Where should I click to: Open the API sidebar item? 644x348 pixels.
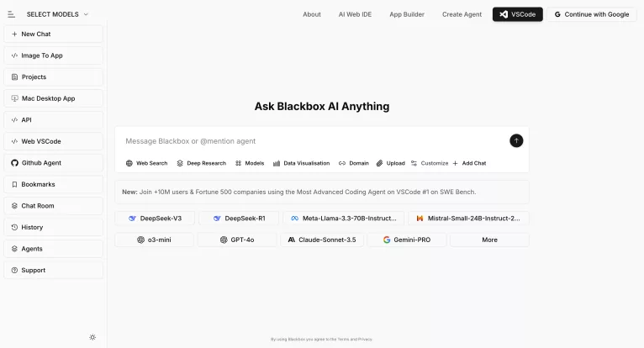(54, 120)
